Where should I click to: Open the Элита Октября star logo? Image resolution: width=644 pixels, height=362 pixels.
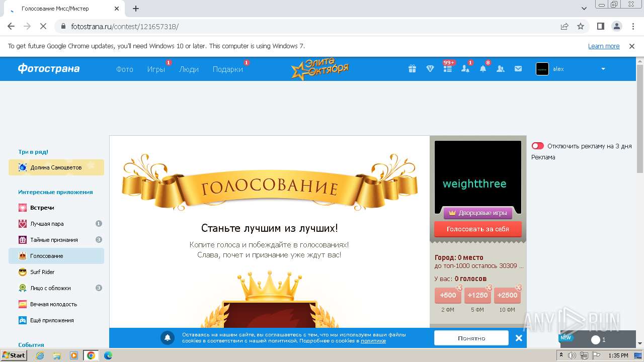320,69
